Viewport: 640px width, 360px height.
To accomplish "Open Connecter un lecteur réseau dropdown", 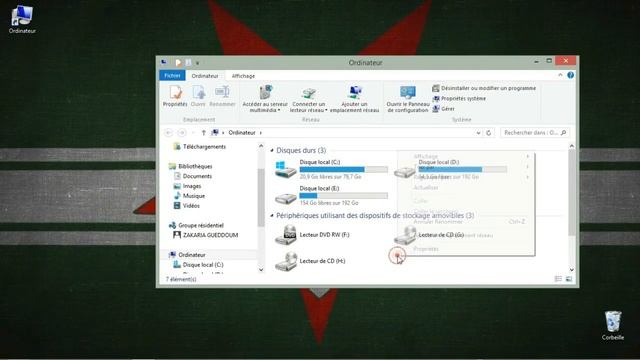I will click(309, 99).
